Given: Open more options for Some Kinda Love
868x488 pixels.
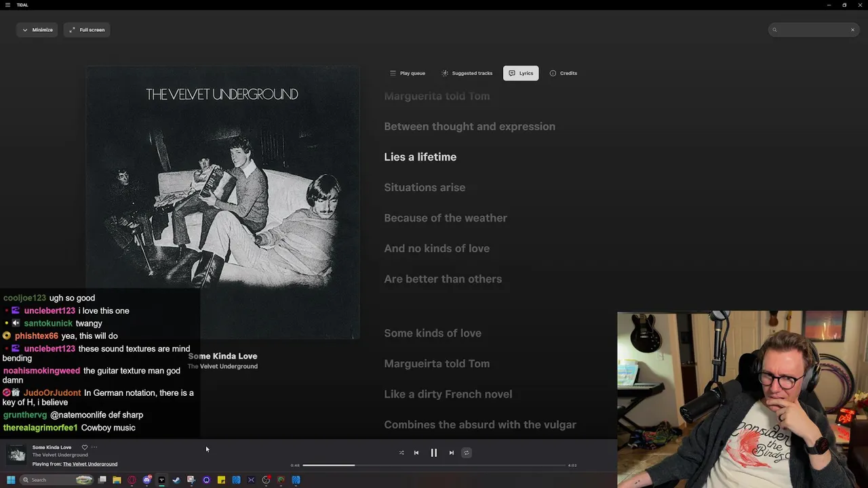Looking at the screenshot, I should (x=94, y=447).
